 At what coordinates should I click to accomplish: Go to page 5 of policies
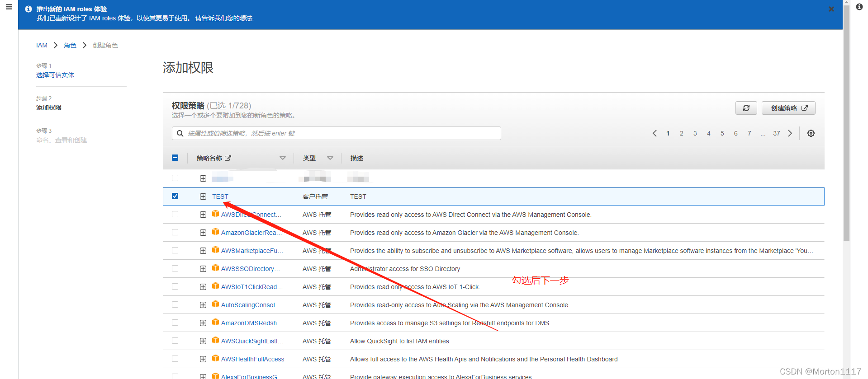coord(722,133)
